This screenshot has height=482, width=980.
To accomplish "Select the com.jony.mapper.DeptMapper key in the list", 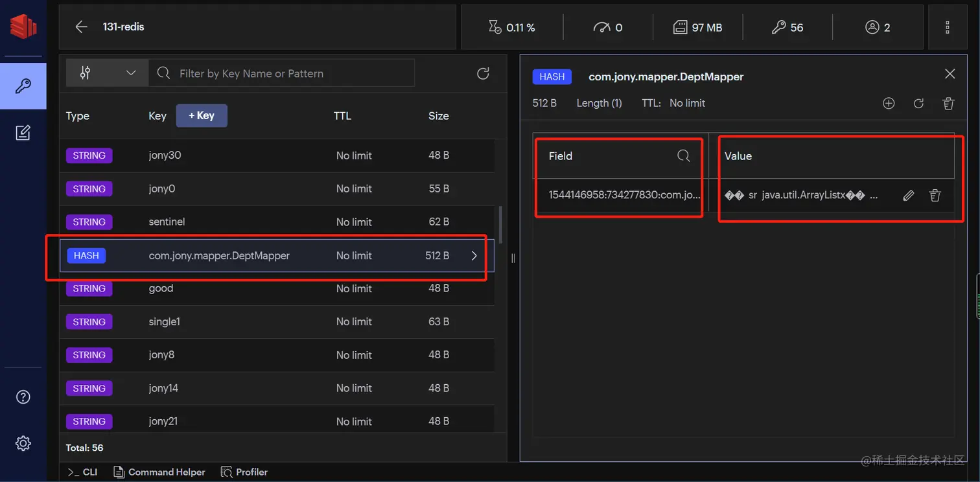I will point(277,256).
